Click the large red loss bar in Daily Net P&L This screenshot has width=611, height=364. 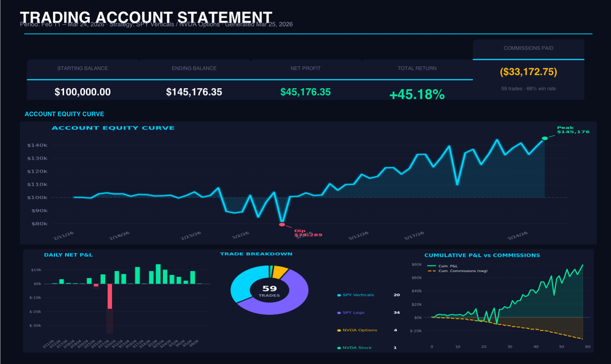tap(110, 296)
